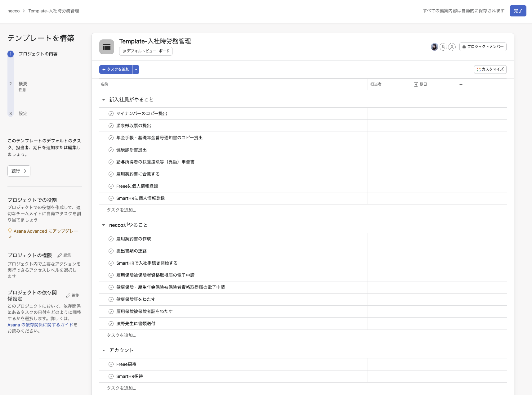Mark マイナンバーのコピー提出 complete
Image resolution: width=532 pixels, height=395 pixels.
111,114
